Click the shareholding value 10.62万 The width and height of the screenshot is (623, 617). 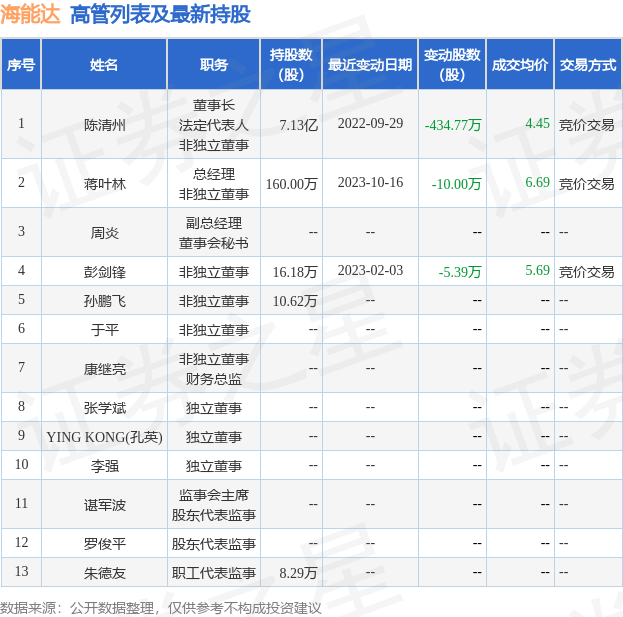(295, 301)
